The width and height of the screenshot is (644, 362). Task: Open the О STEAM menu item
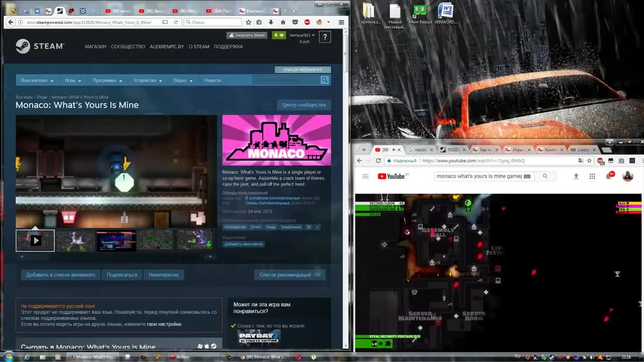pyautogui.click(x=199, y=47)
